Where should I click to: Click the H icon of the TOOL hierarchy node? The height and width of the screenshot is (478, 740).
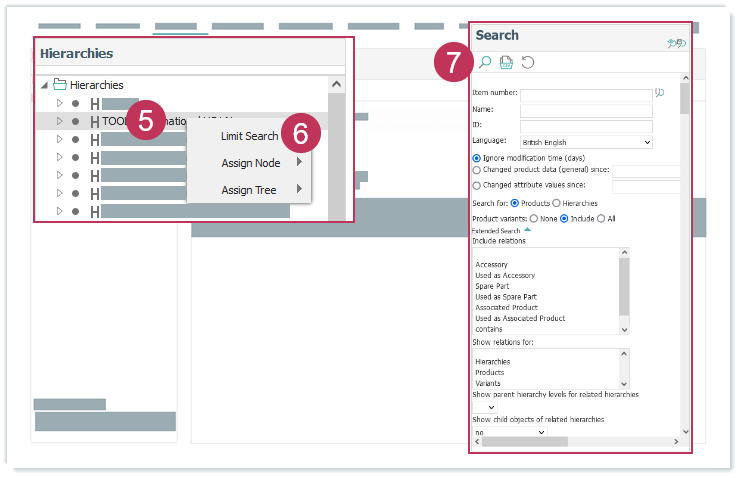pyautogui.click(x=95, y=122)
